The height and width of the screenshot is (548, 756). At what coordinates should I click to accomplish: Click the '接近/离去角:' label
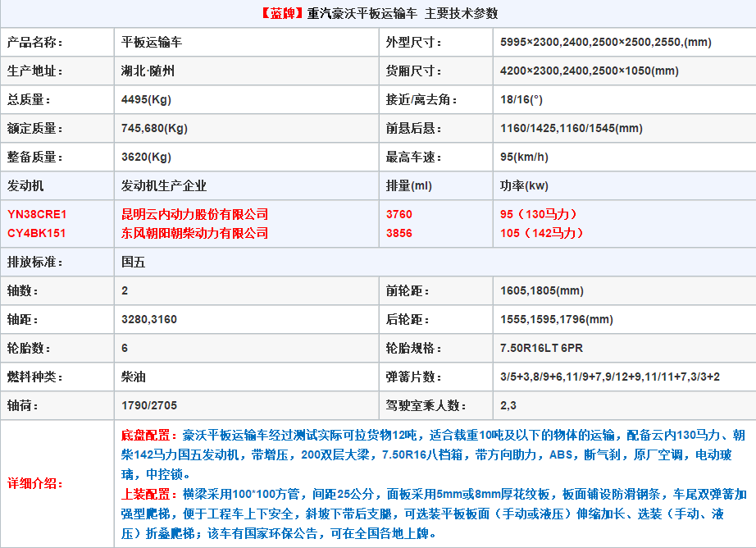421,100
